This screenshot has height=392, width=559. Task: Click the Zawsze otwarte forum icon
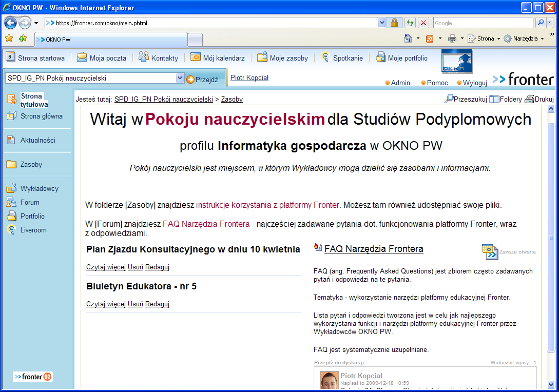click(490, 251)
